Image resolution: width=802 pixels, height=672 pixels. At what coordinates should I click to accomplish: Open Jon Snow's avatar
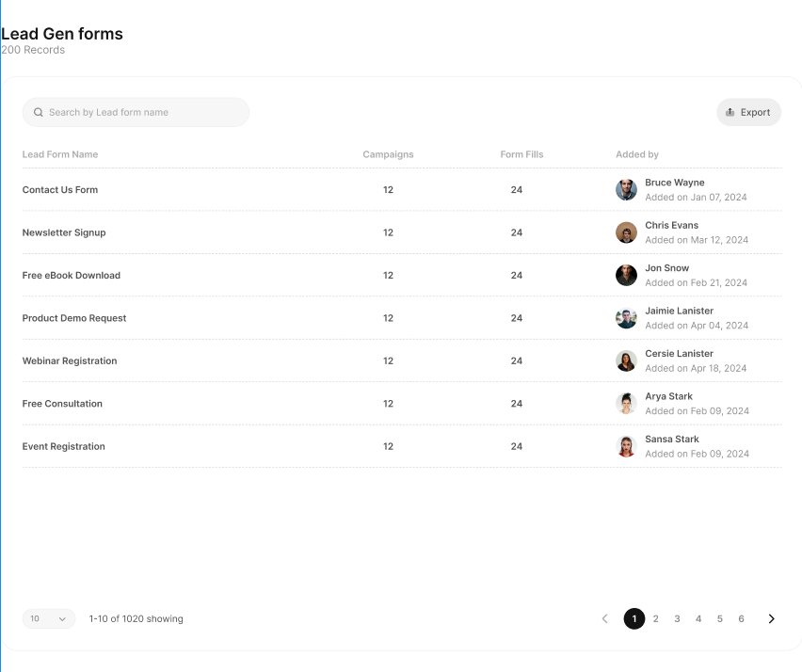tap(626, 275)
